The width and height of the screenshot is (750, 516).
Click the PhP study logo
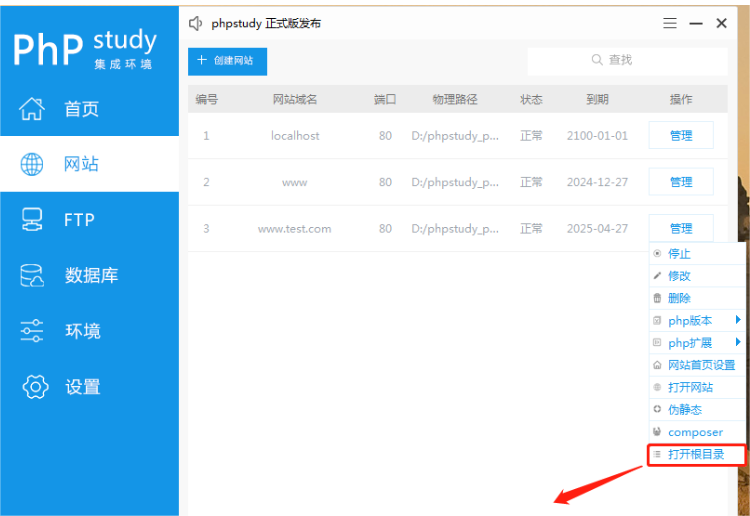pyautogui.click(x=85, y=48)
